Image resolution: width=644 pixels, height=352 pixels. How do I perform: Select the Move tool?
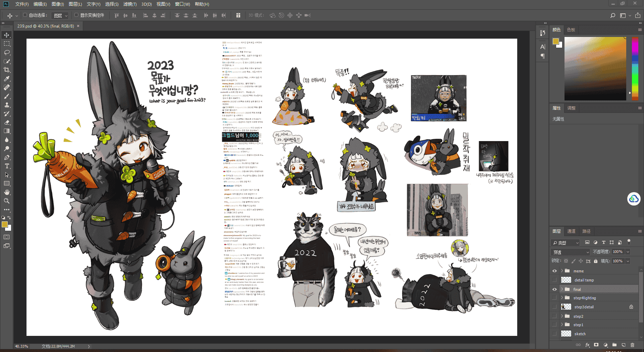pyautogui.click(x=7, y=35)
